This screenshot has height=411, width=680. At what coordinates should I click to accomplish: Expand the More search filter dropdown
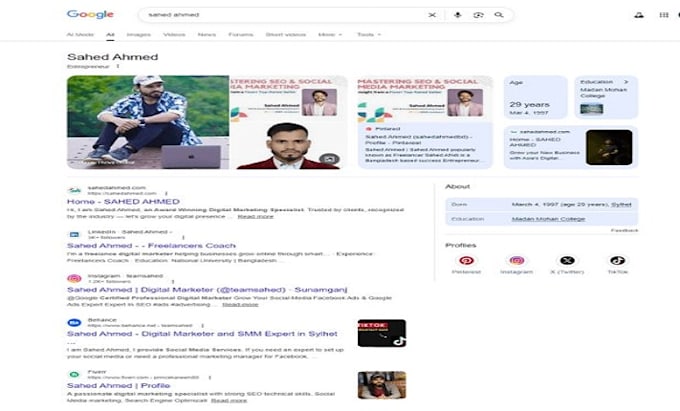(330, 34)
